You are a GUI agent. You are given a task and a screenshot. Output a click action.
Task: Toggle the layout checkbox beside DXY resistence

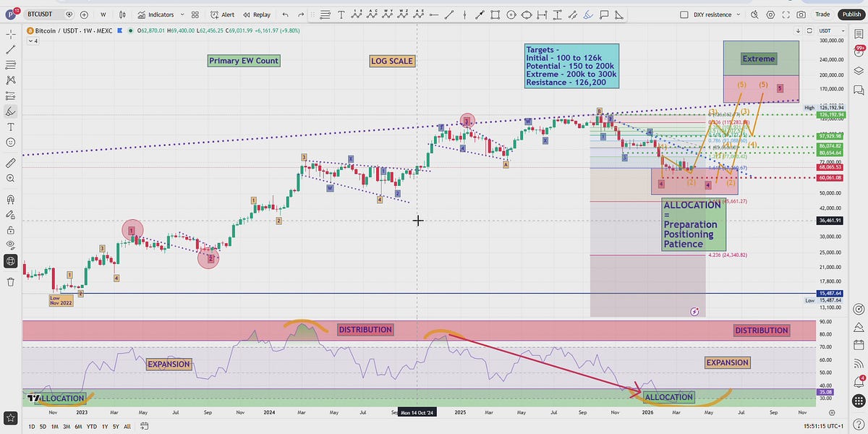(x=684, y=14)
